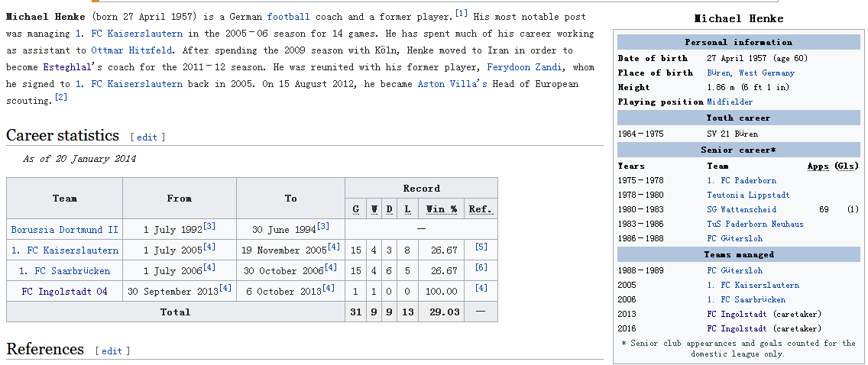
Task: Jump to citation [5] in Ref column
Action: pyautogui.click(x=481, y=247)
